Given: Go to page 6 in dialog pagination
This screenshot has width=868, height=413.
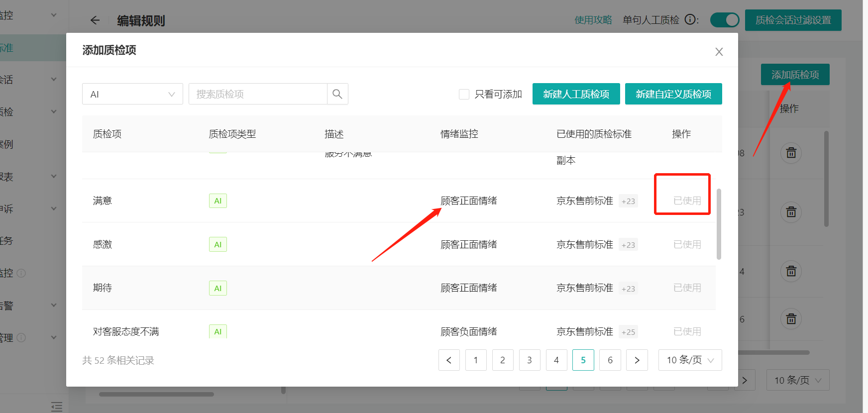Looking at the screenshot, I should [x=610, y=360].
